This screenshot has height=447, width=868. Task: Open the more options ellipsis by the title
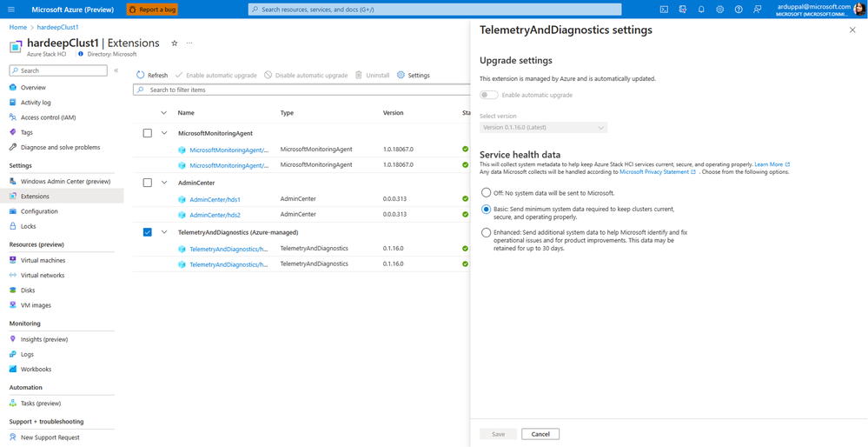pyautogui.click(x=189, y=43)
